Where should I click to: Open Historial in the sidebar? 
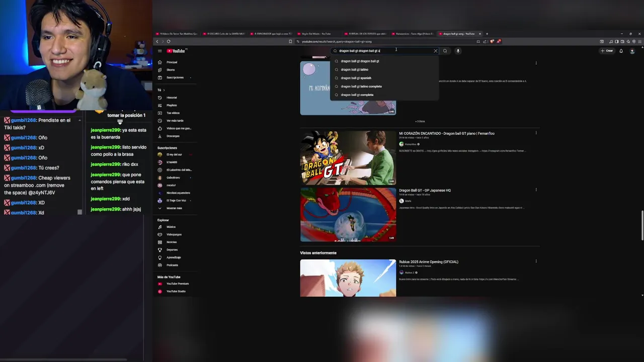tap(172, 98)
